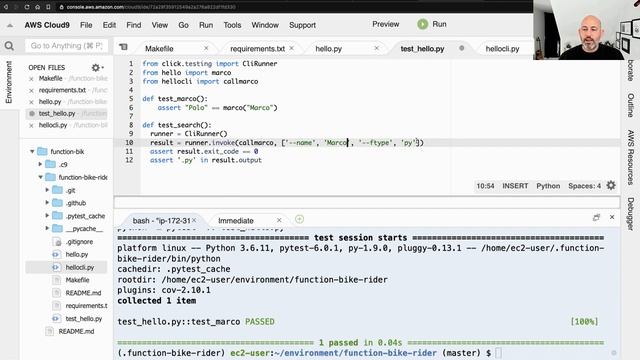
Task: Click the INSERT mode indicator in status bar
Action: (x=515, y=186)
